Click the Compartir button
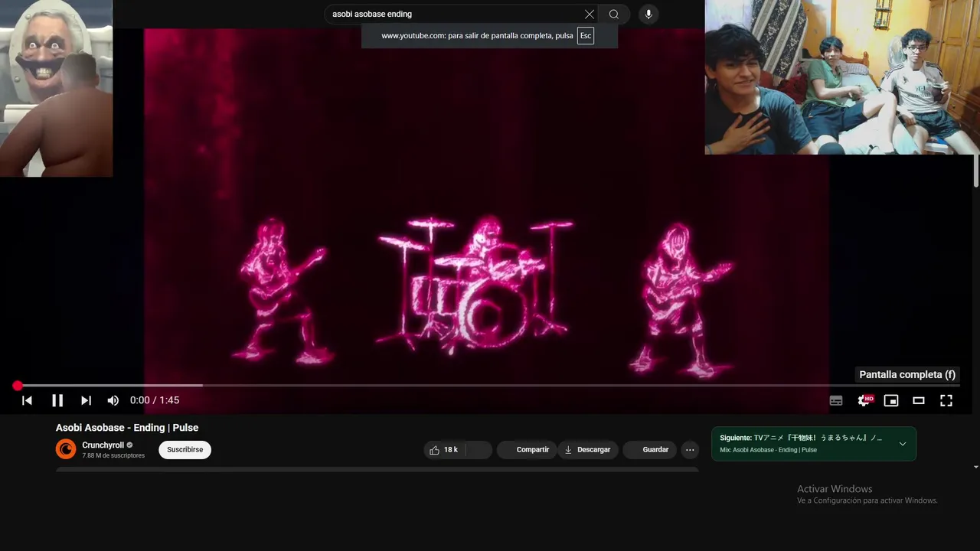This screenshot has height=551, width=980. pos(526,450)
